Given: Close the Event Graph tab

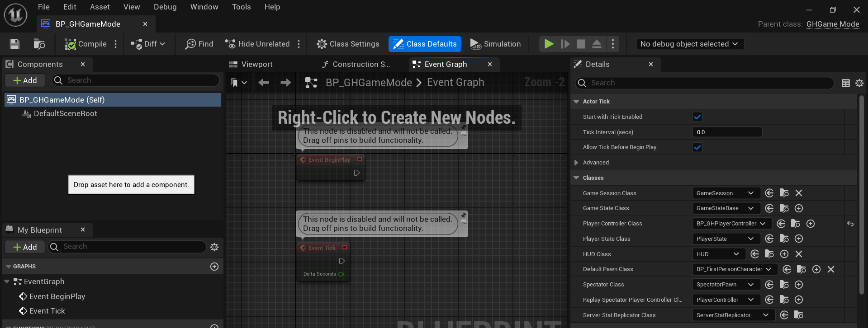Looking at the screenshot, I should point(490,64).
